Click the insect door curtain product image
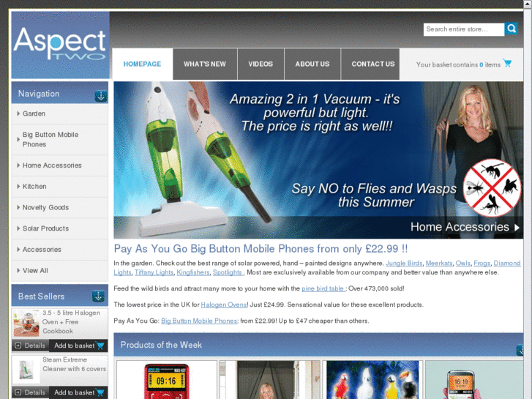Screen dimensions: 532x399 pyautogui.click(x=270, y=380)
